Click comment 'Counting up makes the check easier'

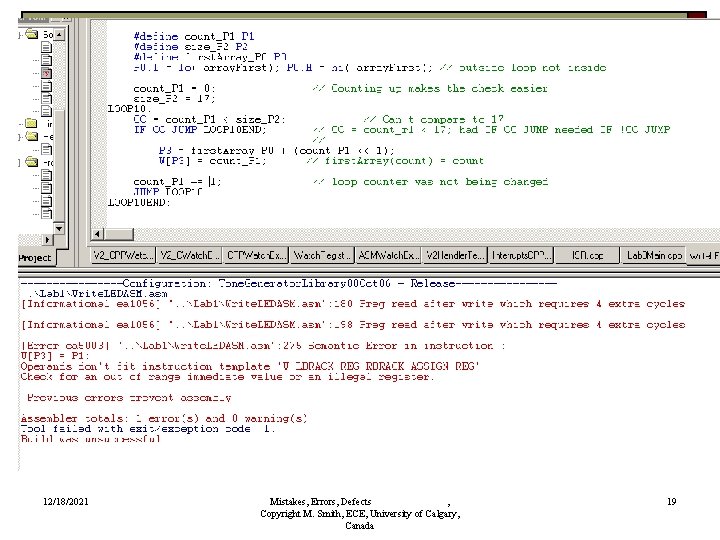click(x=430, y=88)
